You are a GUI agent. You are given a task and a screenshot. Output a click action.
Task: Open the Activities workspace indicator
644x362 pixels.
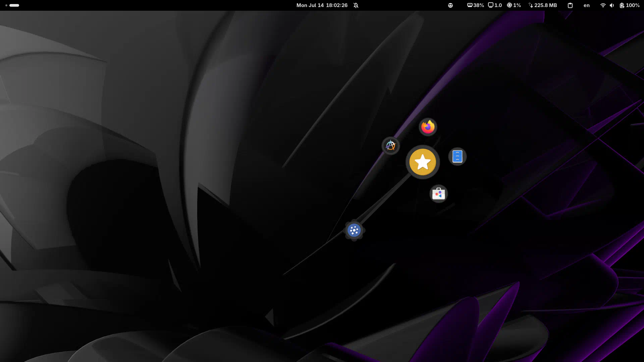[12, 5]
